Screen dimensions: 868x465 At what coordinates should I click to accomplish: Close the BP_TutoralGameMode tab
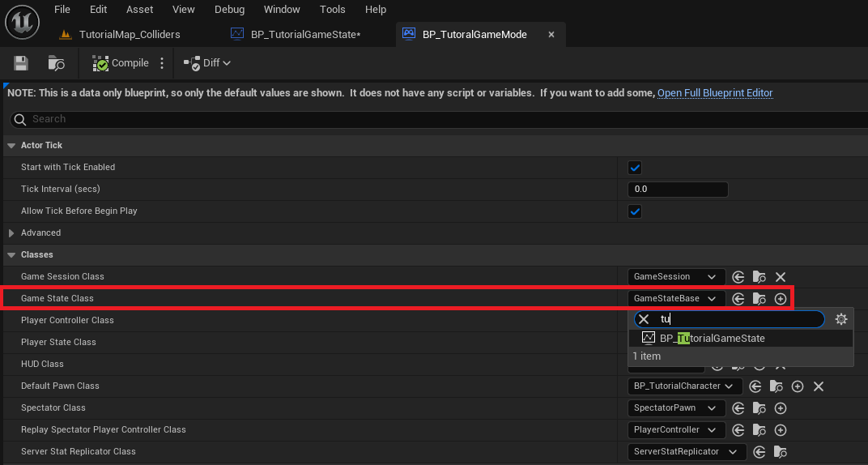551,34
